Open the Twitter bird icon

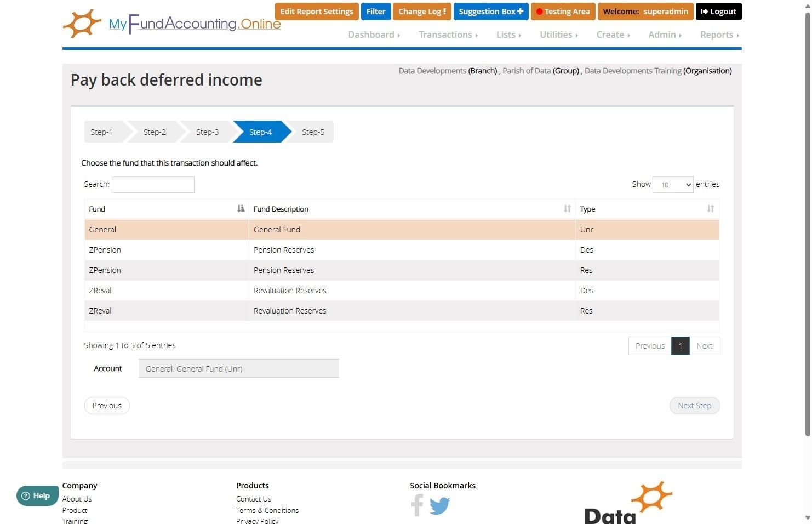coord(439,506)
